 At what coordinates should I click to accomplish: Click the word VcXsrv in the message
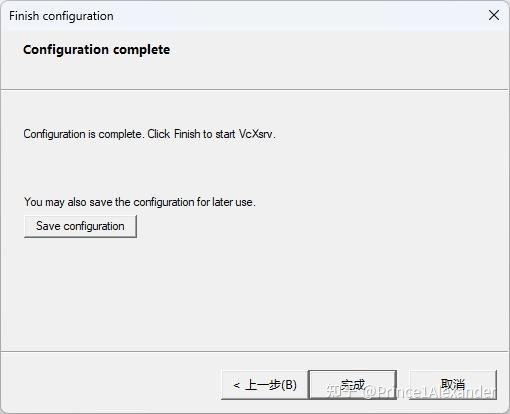[x=256, y=134]
